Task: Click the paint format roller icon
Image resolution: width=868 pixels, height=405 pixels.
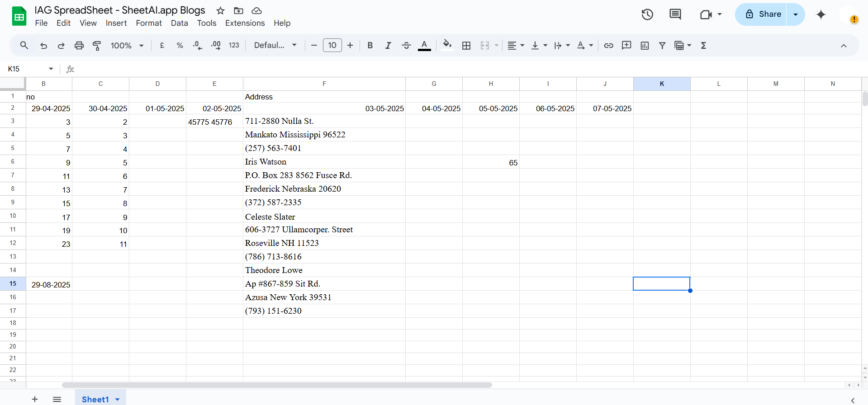Action: pyautogui.click(x=97, y=45)
